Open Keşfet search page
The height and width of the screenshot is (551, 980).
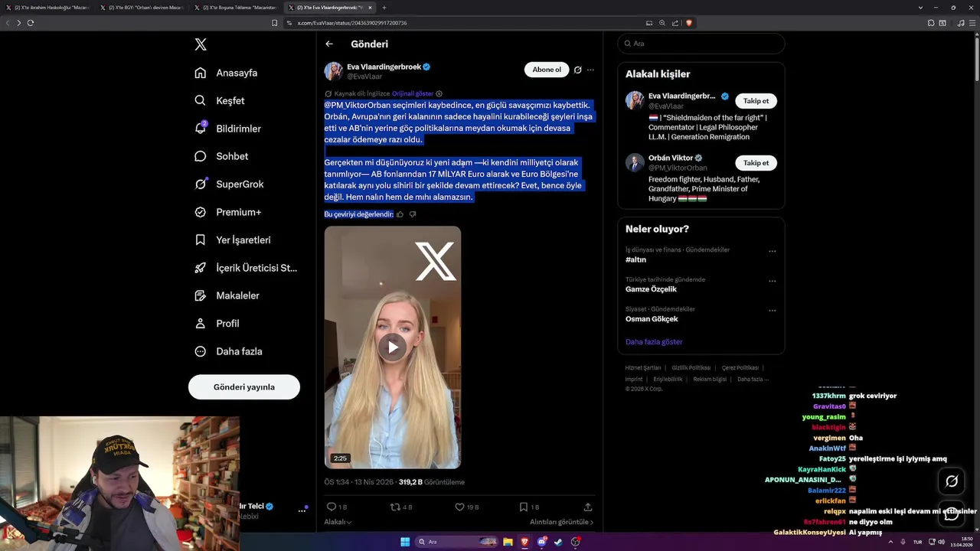click(220, 100)
